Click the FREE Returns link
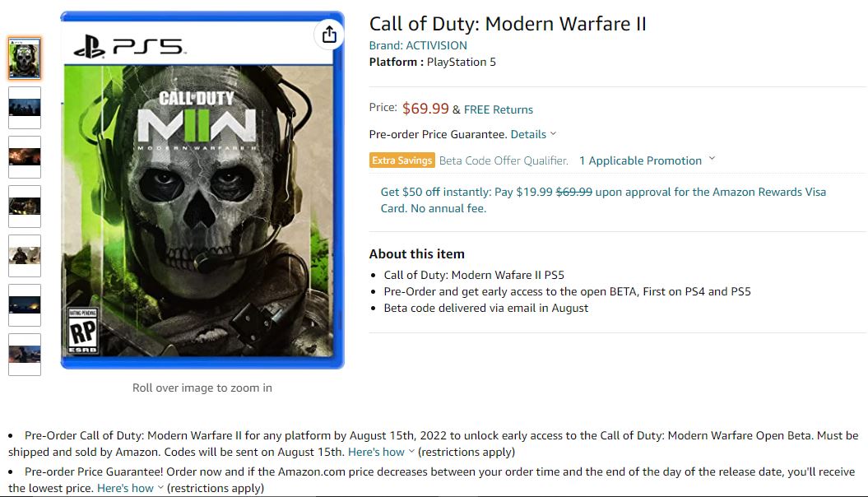868x497 pixels. tap(499, 109)
